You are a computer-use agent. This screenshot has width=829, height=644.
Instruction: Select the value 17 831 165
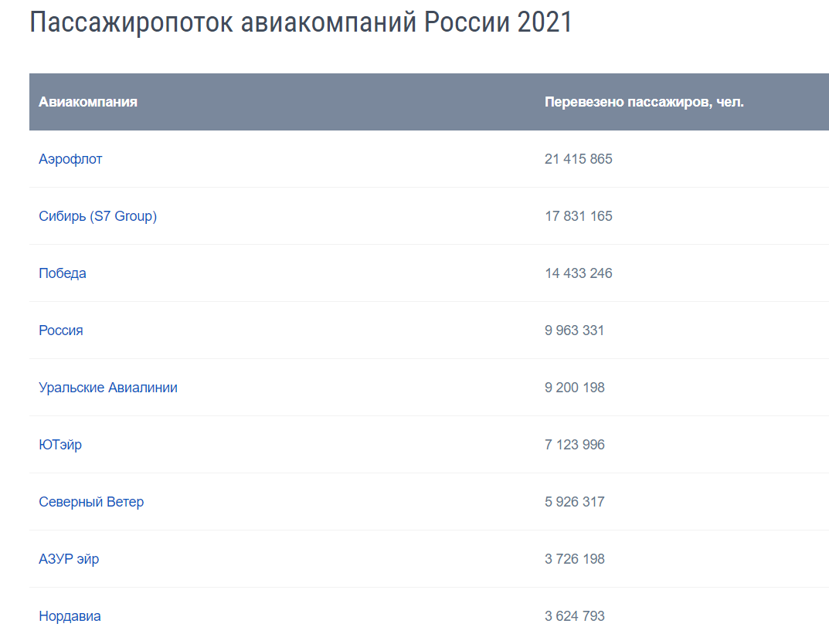579,216
